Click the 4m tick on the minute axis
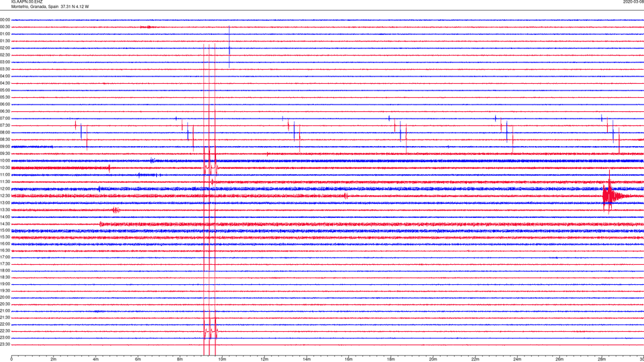This screenshot has height=362, width=644. 96,359
